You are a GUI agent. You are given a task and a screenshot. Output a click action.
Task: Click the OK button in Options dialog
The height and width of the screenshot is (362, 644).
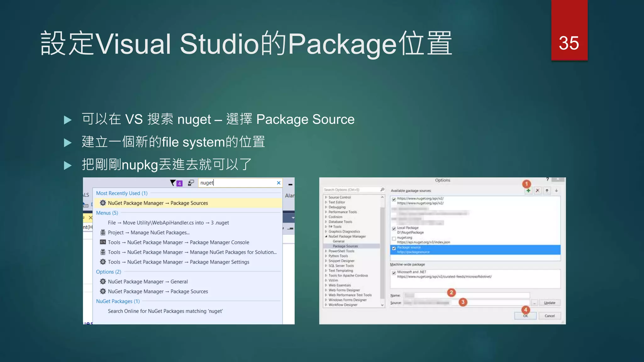pos(525,316)
